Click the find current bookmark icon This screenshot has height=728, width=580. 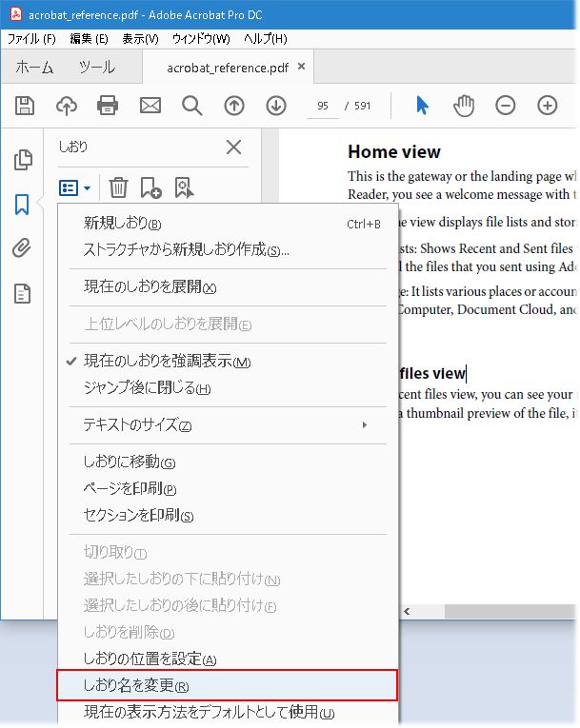point(184,187)
